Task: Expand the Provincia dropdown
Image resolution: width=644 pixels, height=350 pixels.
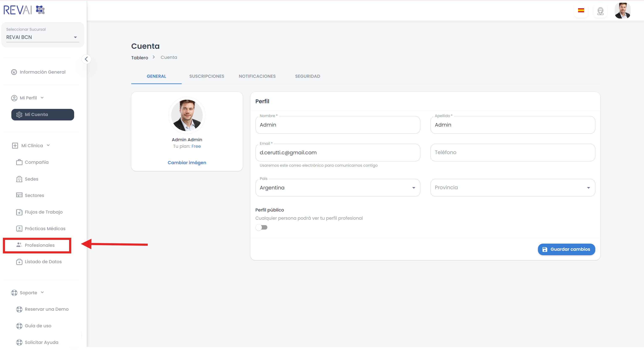Action: pos(513,188)
